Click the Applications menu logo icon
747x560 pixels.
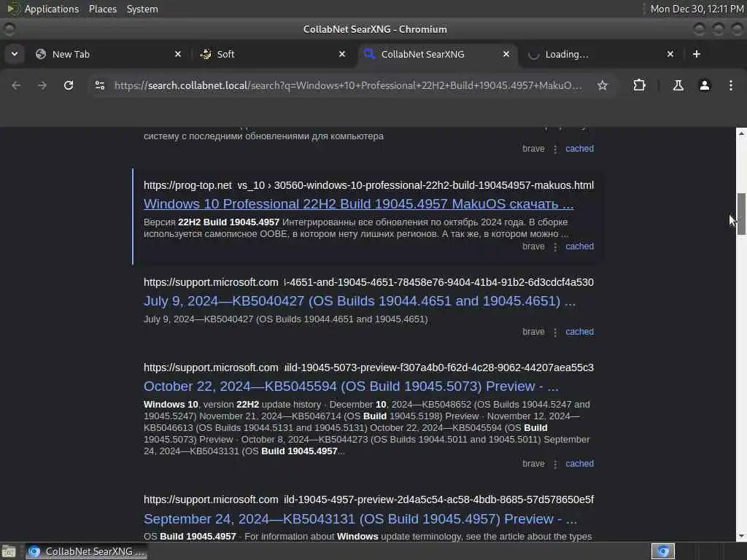(12, 9)
